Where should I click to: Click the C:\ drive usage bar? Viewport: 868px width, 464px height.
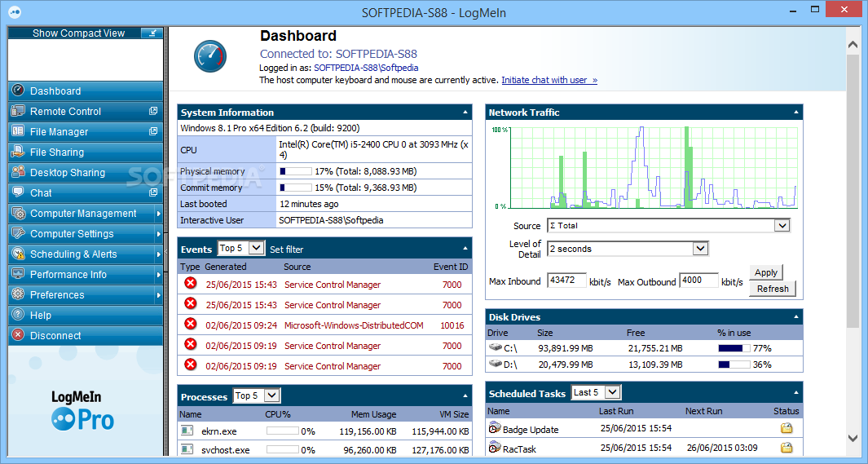coord(734,348)
